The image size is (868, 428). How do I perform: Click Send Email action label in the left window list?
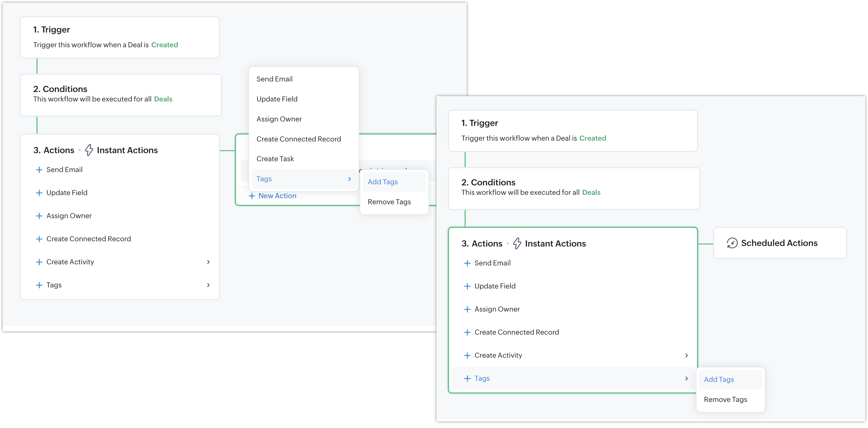coord(64,170)
